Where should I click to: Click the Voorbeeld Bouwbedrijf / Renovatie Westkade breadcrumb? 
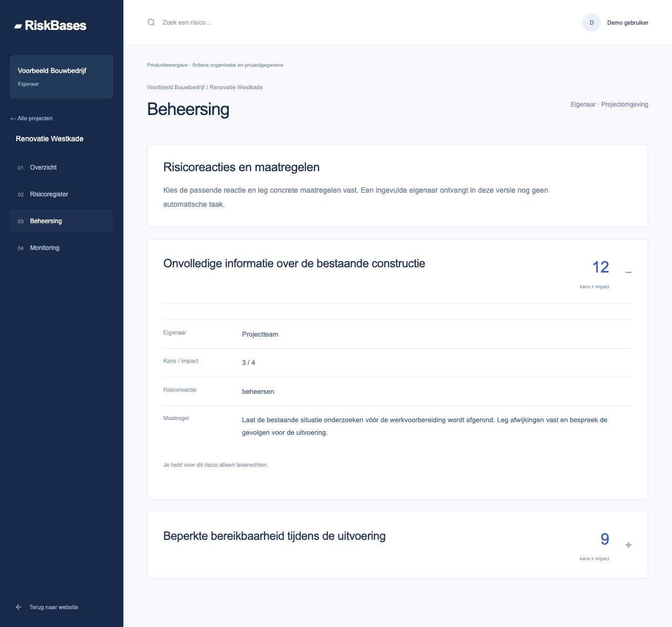click(x=205, y=87)
